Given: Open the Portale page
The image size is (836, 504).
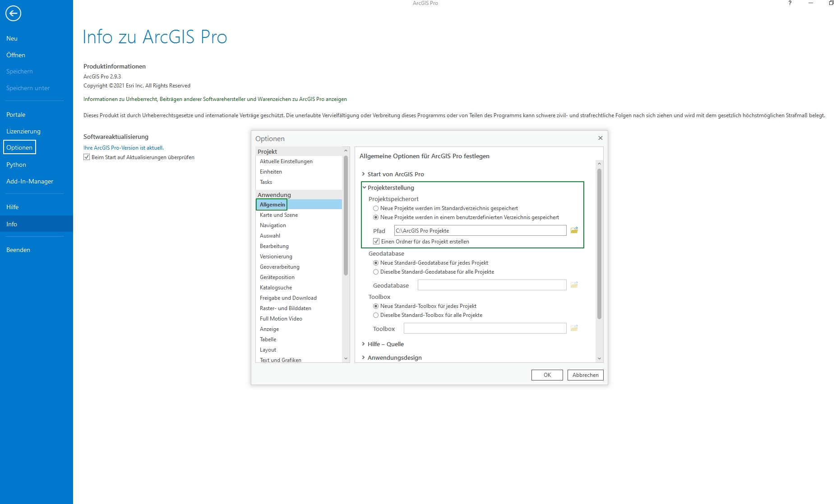Looking at the screenshot, I should click(16, 115).
